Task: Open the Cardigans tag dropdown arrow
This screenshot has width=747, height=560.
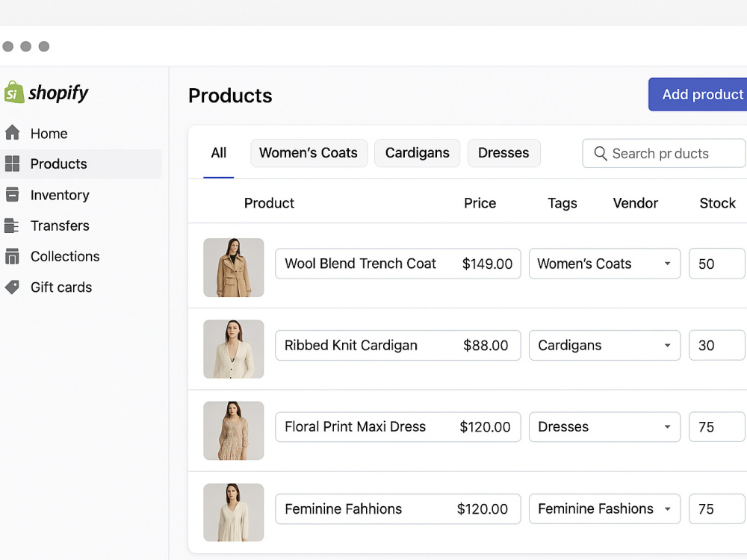Action: (667, 345)
